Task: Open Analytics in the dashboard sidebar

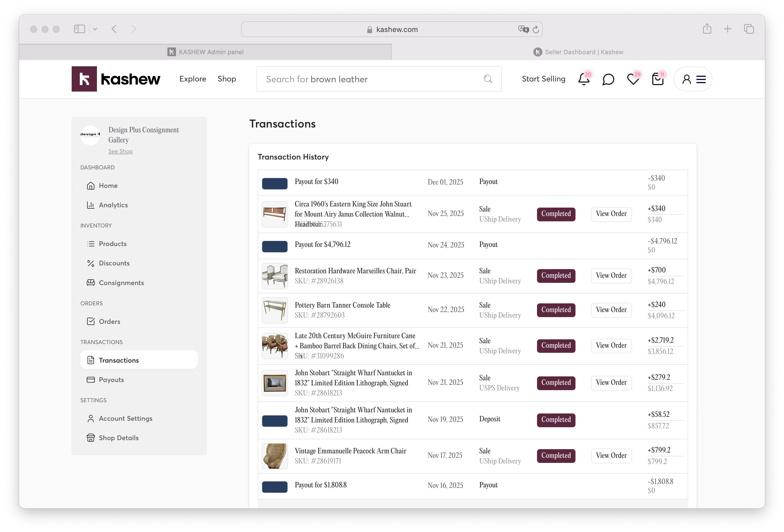Action: pyautogui.click(x=113, y=205)
